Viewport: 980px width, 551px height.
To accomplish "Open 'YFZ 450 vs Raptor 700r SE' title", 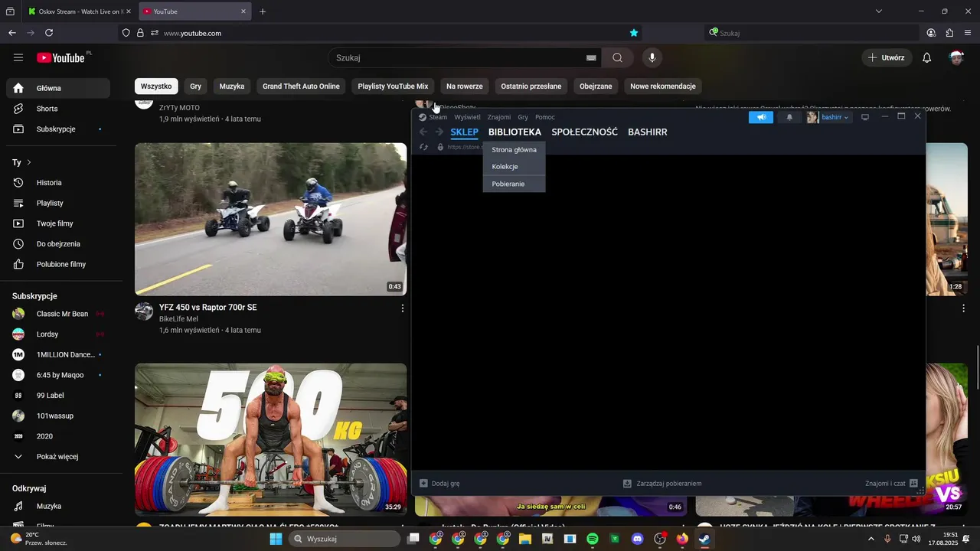I will (x=208, y=308).
